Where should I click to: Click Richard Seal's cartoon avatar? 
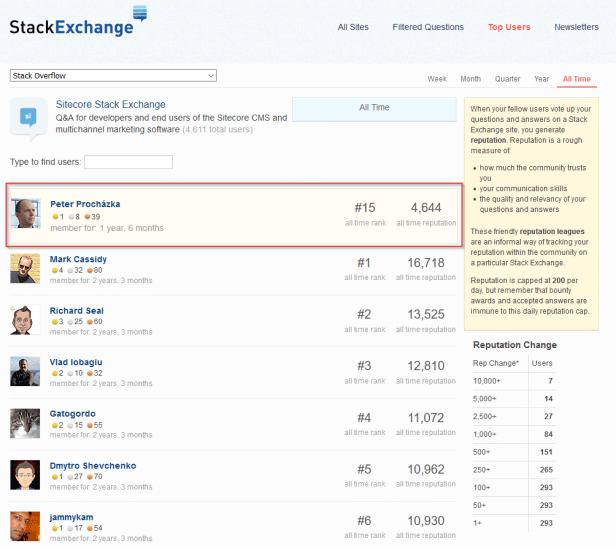[26, 320]
